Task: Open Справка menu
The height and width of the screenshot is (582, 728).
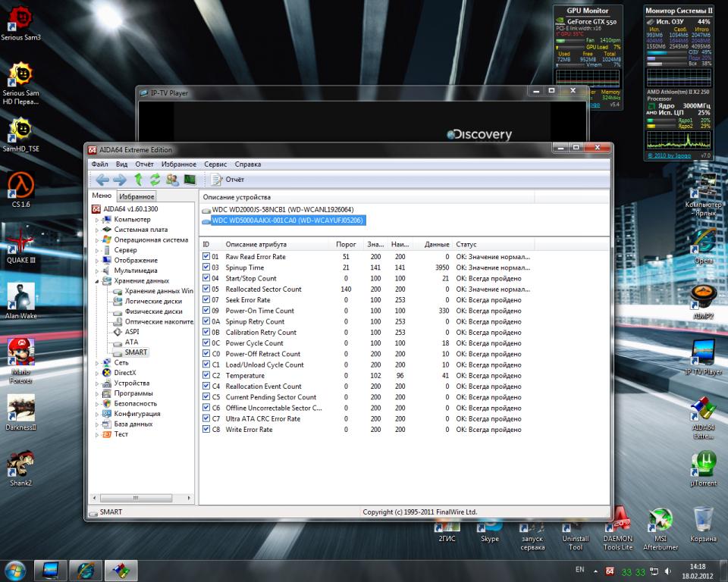Action: pos(248,164)
